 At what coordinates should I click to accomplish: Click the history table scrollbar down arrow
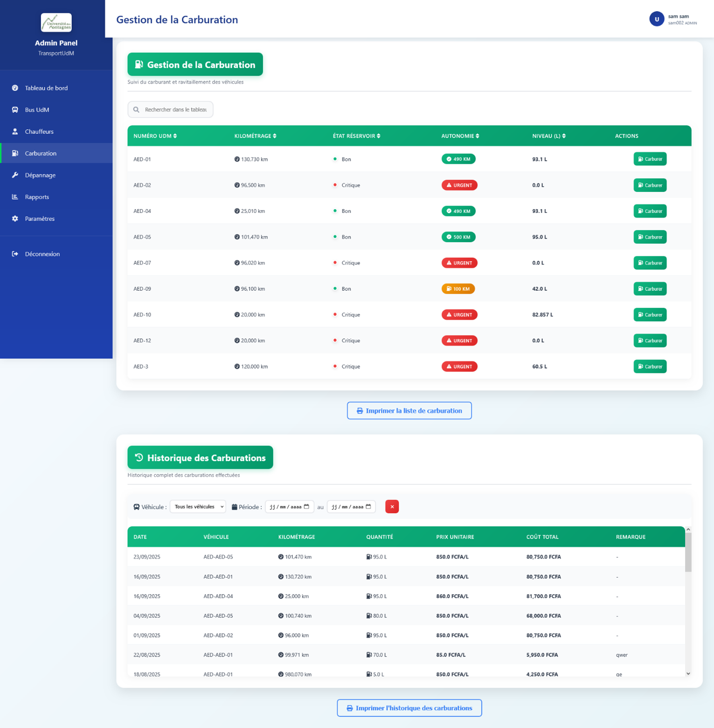click(688, 673)
